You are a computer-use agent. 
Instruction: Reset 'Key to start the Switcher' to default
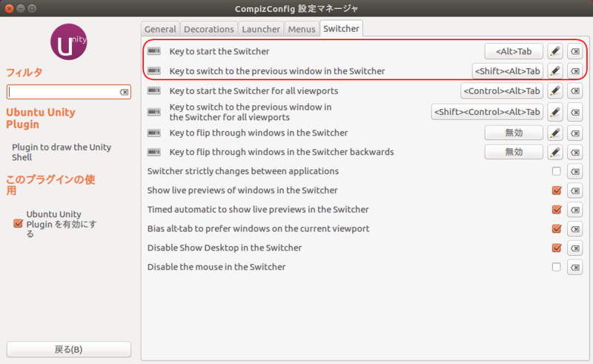[575, 51]
